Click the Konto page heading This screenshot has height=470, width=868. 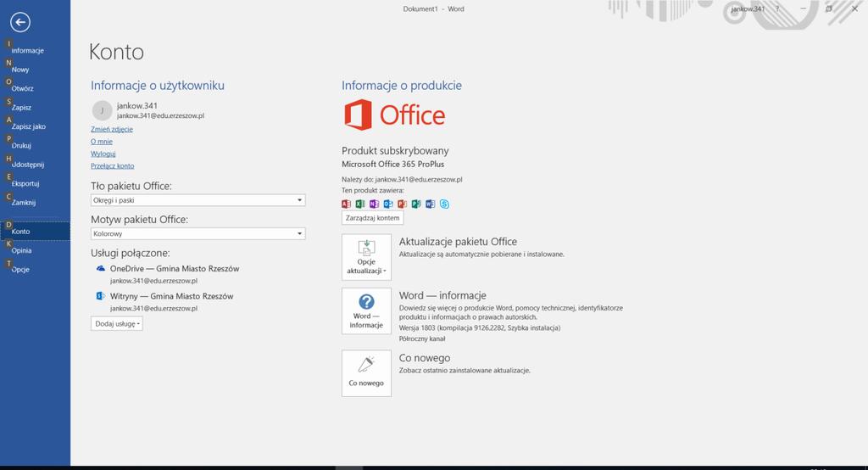[x=116, y=52]
